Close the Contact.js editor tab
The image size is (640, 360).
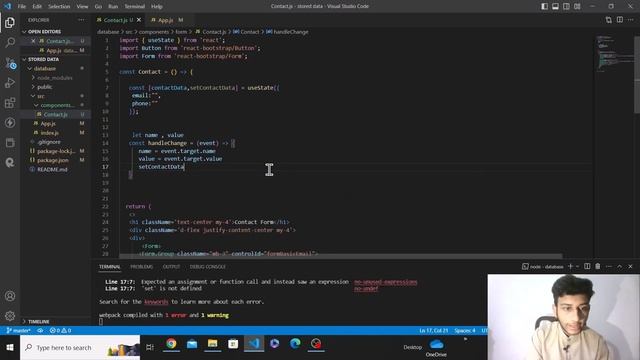pos(139,20)
